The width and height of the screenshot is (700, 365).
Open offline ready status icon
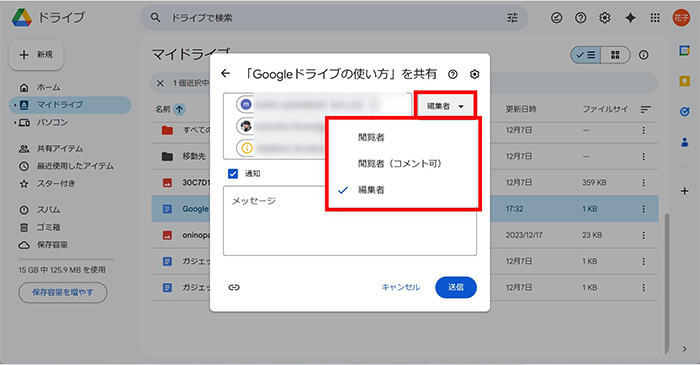tap(556, 18)
